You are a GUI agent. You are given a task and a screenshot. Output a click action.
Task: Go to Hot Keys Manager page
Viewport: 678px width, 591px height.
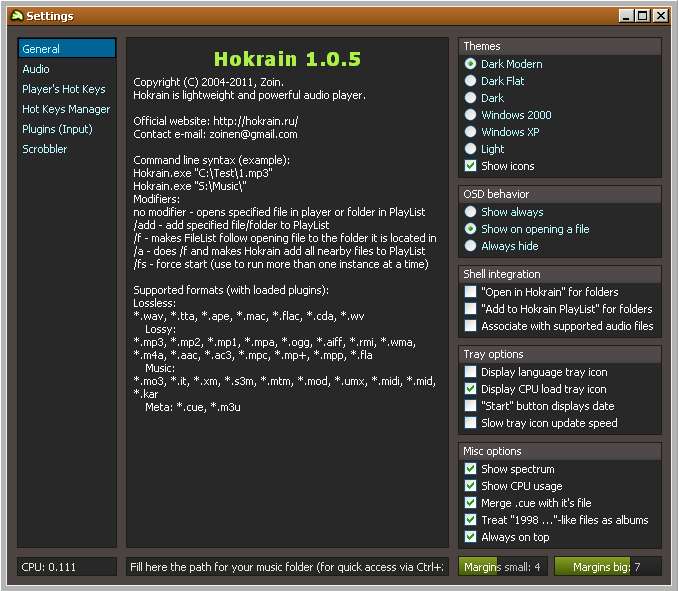click(66, 109)
